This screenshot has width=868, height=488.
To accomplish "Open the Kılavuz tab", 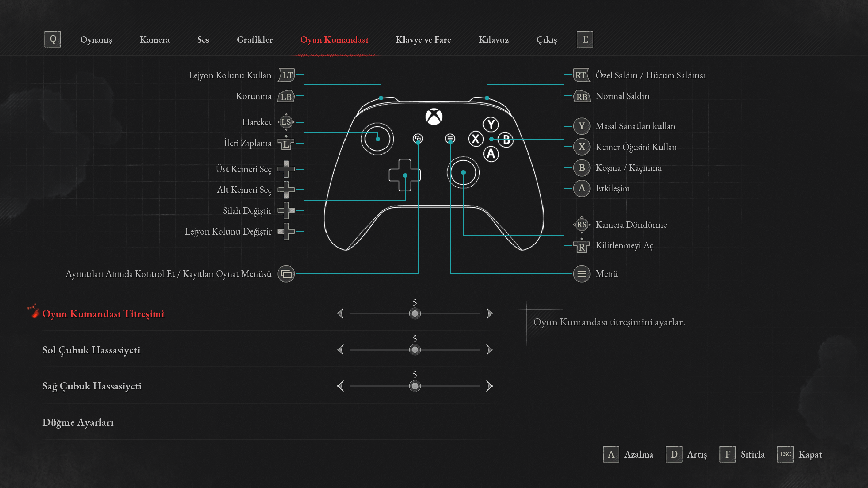I will point(494,40).
